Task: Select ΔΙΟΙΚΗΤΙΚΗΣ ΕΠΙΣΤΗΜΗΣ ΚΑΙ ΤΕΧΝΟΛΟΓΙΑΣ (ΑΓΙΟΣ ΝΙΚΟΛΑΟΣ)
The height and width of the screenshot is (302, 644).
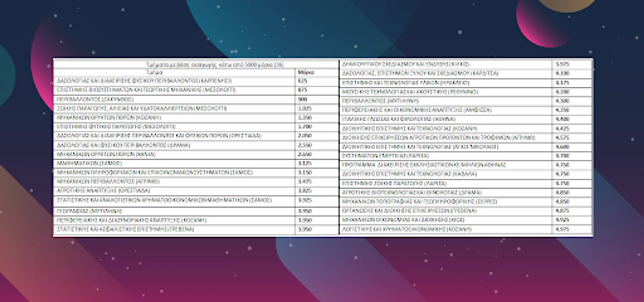Action: point(420,147)
